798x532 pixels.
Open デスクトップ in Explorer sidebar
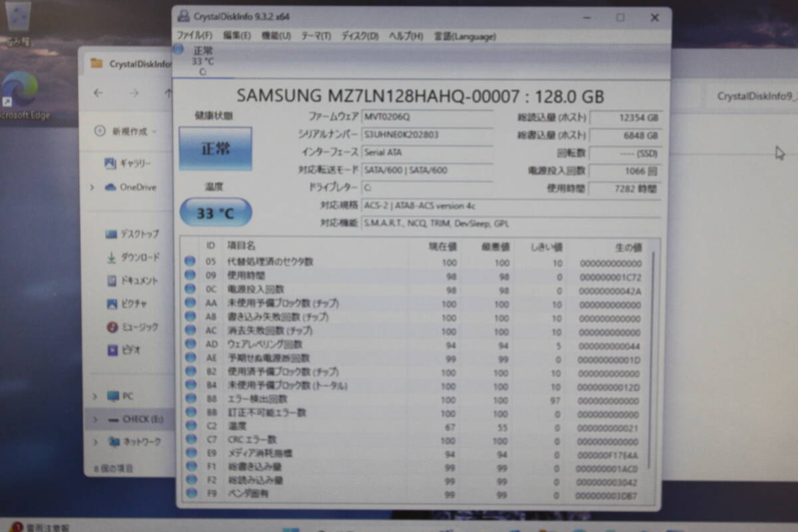pyautogui.click(x=133, y=234)
